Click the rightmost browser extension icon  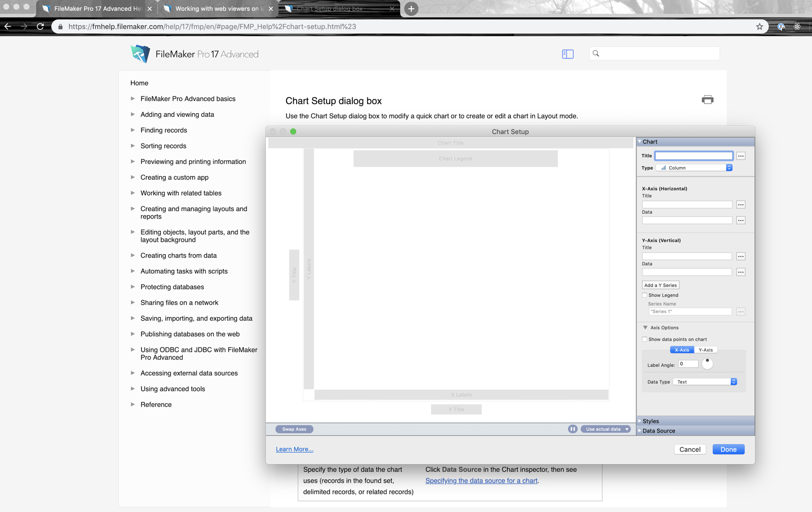pyautogui.click(x=797, y=26)
